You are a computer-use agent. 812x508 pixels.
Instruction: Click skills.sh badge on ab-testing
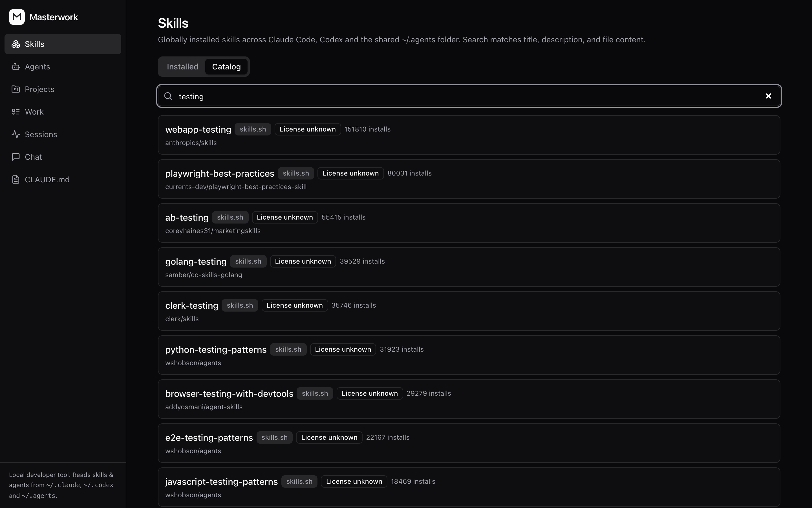[x=230, y=217]
